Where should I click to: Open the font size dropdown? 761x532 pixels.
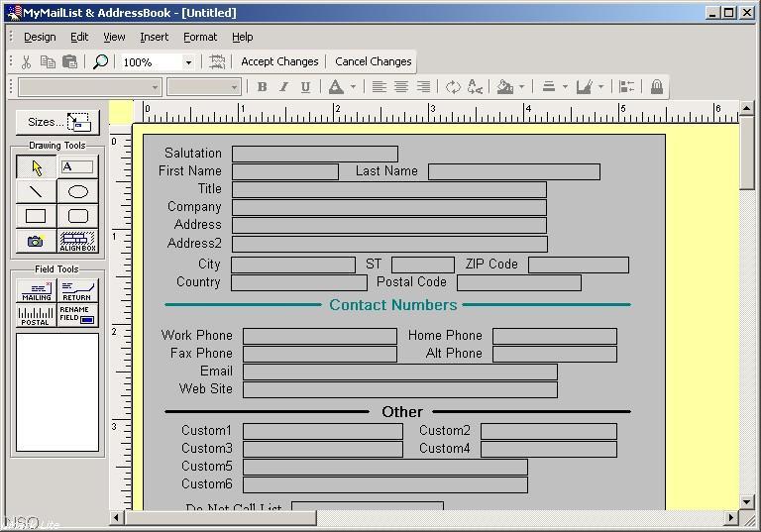click(235, 87)
